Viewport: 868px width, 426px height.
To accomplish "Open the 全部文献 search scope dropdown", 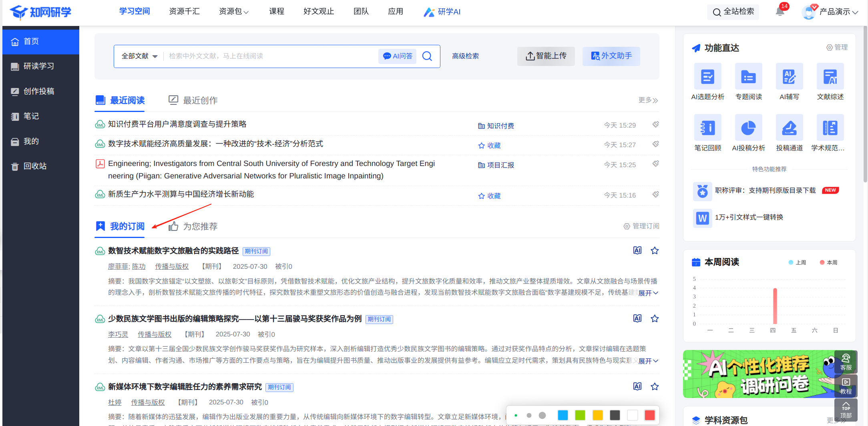I will pyautogui.click(x=139, y=56).
